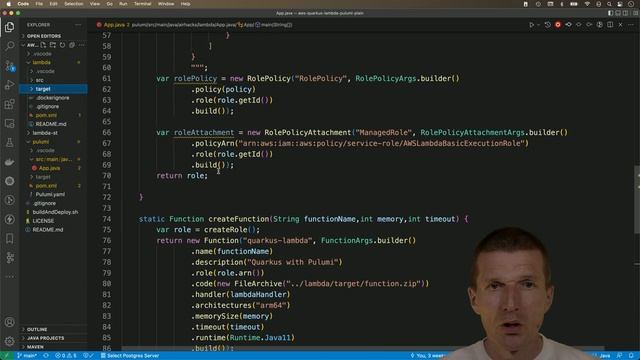Viewport: 640px width, 360px height.
Task: Open run options dropdown arrow beside play
Action: [x=538, y=25]
